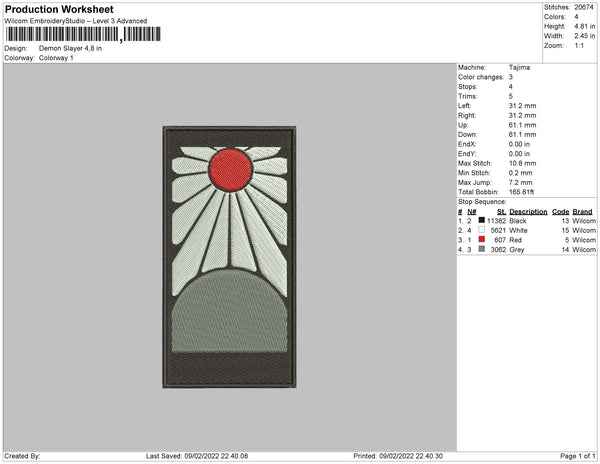Viewport: 600px width, 464px height.
Task: Click the zoom value 1:1
Action: click(x=579, y=45)
